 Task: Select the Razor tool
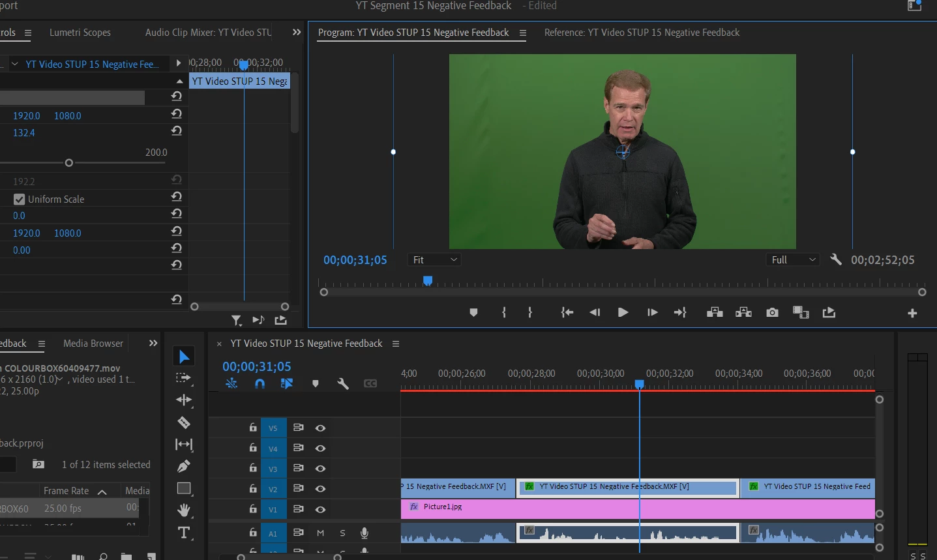pyautogui.click(x=184, y=422)
